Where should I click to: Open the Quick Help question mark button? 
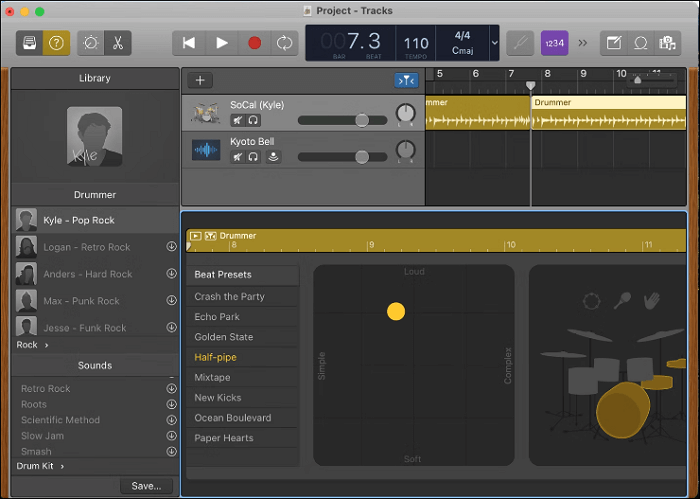click(56, 43)
